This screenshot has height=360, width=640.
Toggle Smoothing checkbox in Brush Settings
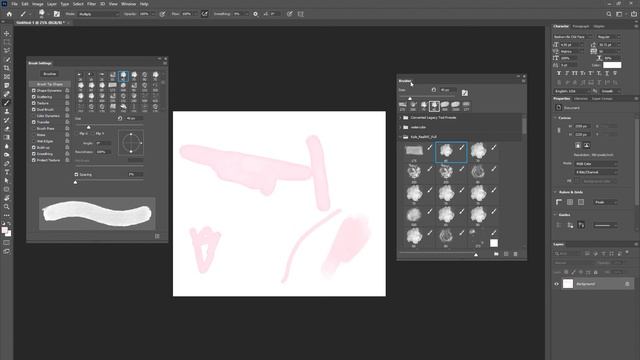34,154
